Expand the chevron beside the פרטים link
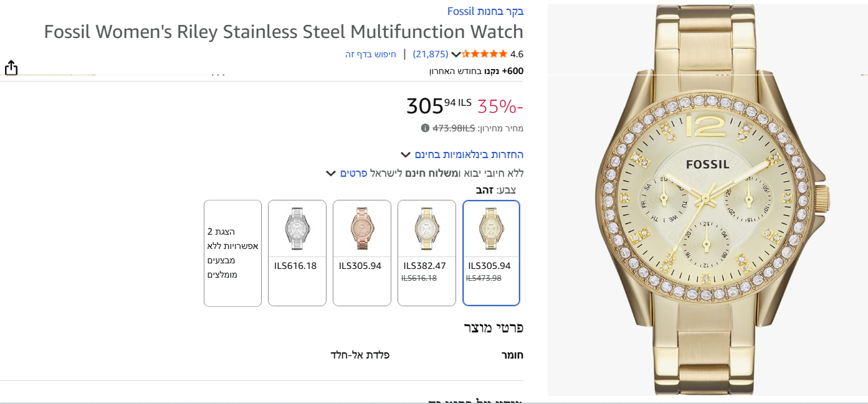Screen dimensions: 868x404 coord(331,173)
